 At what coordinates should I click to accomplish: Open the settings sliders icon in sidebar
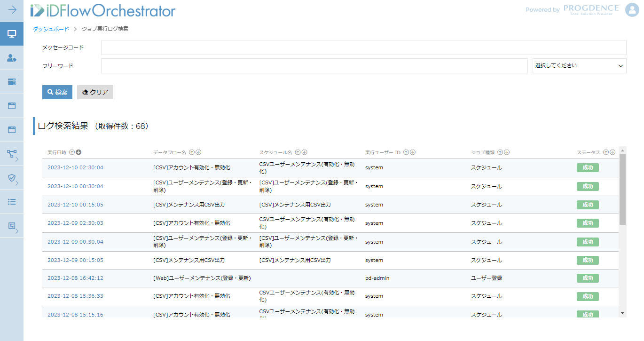[x=12, y=226]
